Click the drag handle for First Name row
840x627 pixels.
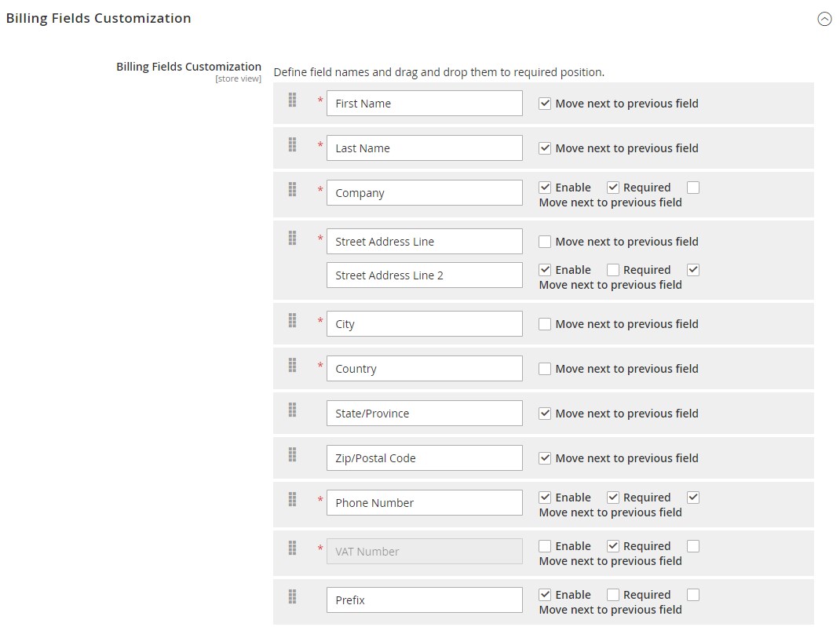tap(292, 100)
